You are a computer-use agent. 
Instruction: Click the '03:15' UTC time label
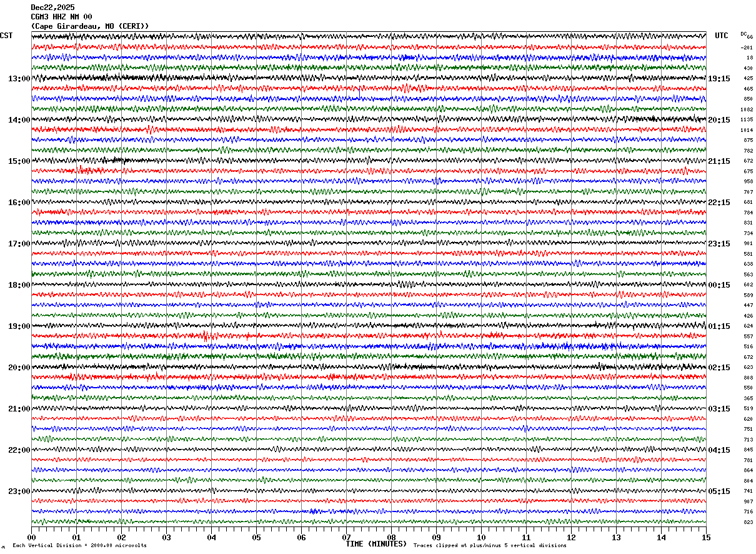pyautogui.click(x=719, y=409)
